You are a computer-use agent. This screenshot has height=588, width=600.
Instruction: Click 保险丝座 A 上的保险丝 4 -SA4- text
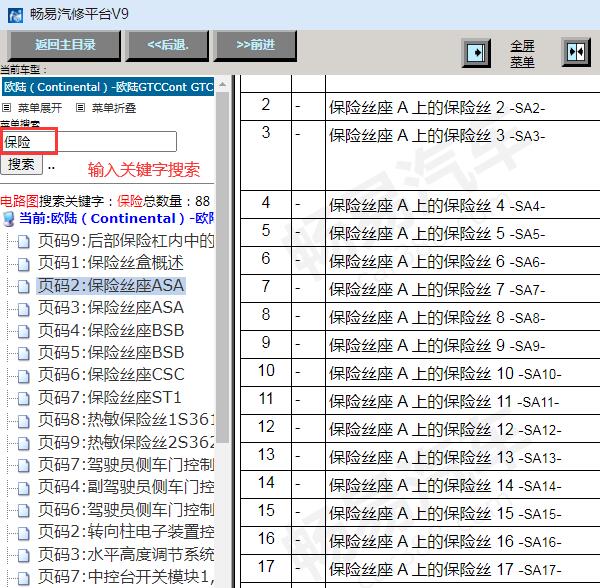click(x=437, y=205)
